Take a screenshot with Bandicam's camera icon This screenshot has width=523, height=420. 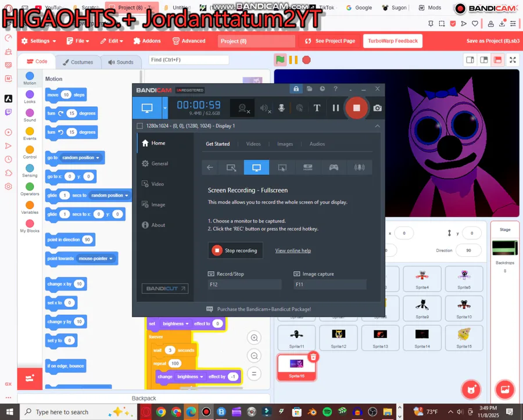click(377, 108)
